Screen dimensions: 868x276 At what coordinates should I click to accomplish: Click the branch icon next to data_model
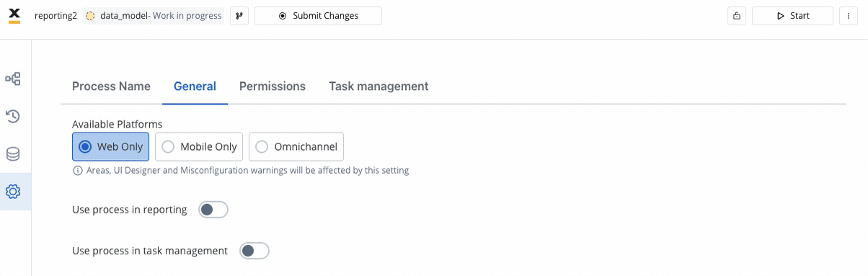[239, 16]
